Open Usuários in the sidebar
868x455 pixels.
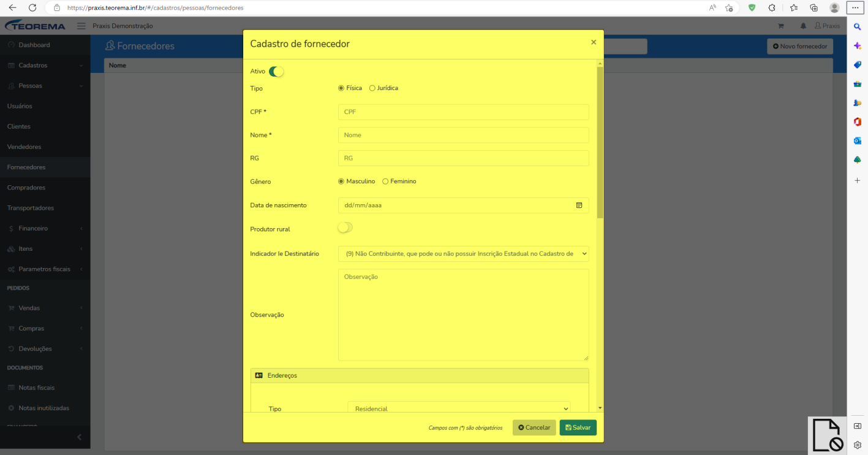[x=45, y=106]
